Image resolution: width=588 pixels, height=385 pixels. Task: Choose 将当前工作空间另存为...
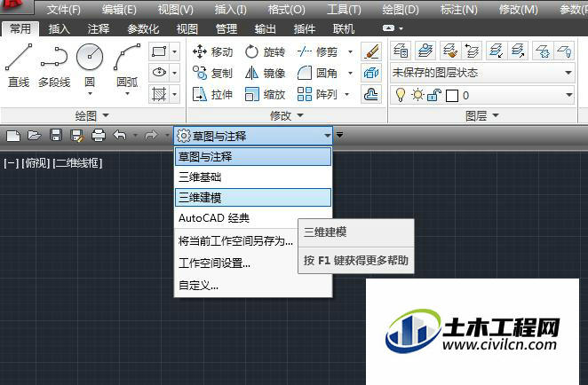pos(236,240)
